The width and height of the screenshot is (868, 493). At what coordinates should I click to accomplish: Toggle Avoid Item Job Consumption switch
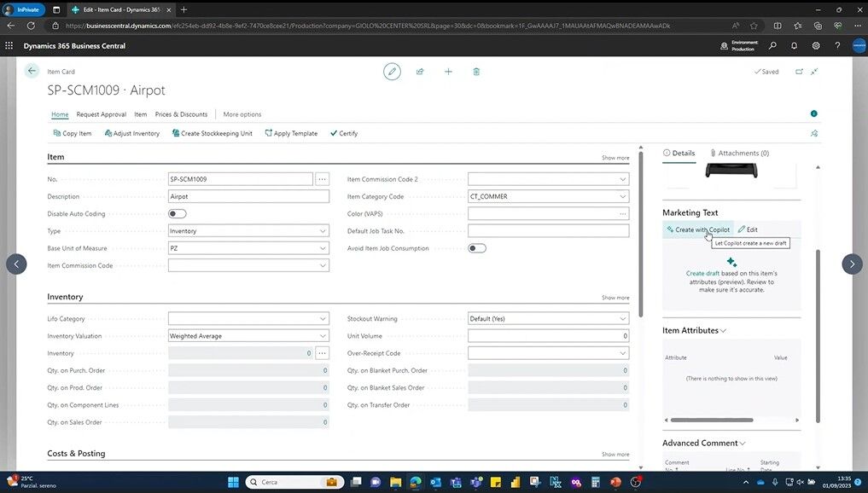(x=476, y=248)
